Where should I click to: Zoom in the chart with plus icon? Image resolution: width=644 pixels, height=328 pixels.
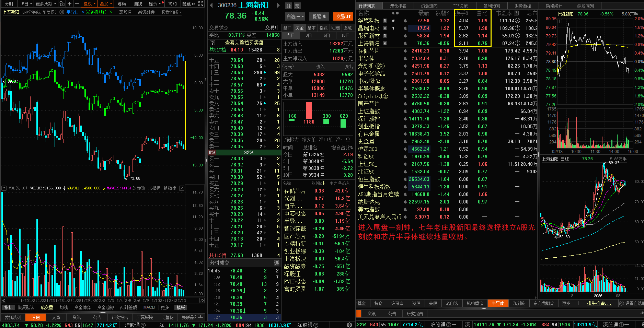pos(69,4)
